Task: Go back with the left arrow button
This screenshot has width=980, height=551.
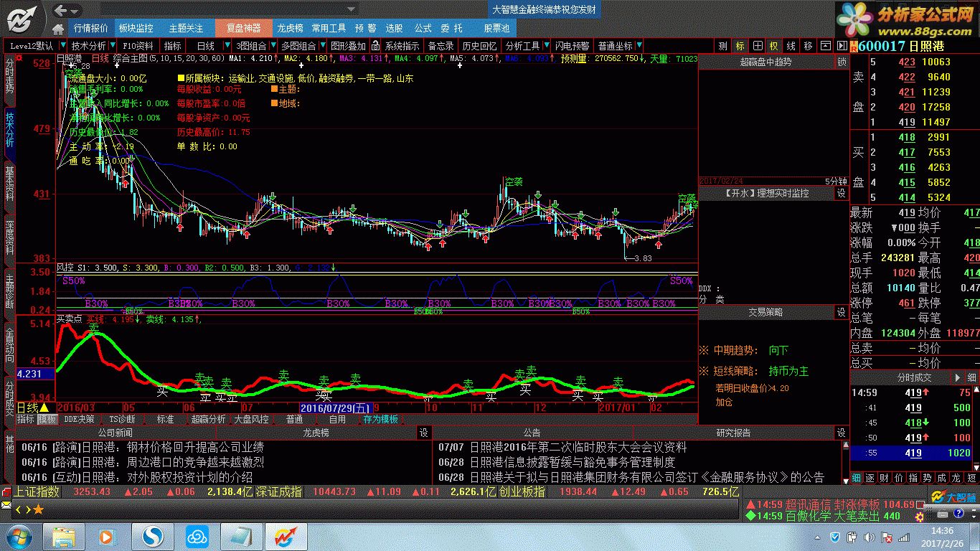Action: pyautogui.click(x=61, y=10)
